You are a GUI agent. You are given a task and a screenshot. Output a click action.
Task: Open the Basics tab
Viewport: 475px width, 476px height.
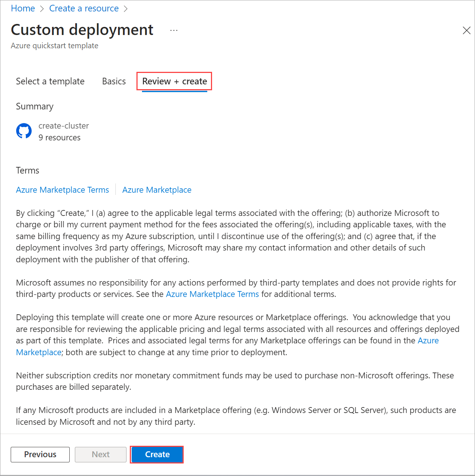pyautogui.click(x=114, y=81)
